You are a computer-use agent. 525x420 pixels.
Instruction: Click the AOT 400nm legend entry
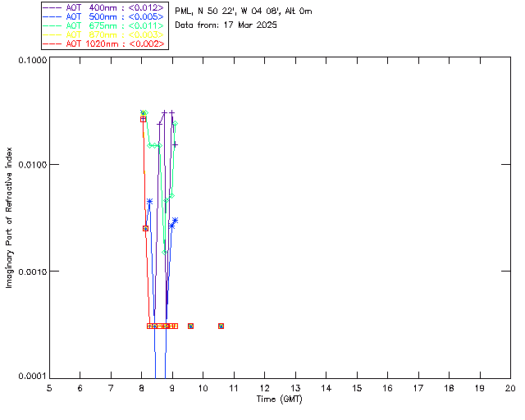(104, 7)
